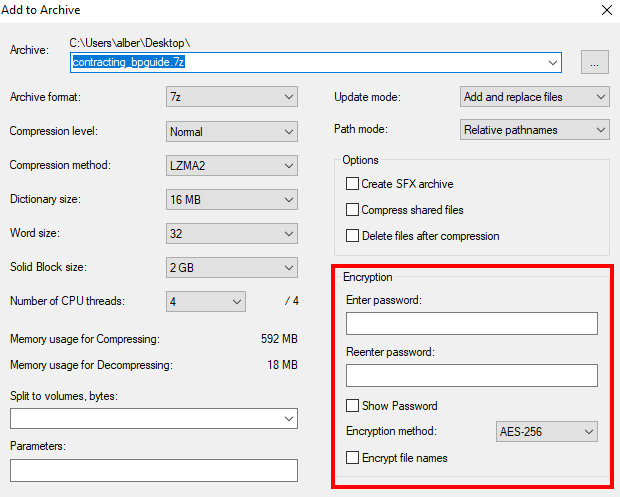Expand the Compression level dropdown

tap(231, 131)
